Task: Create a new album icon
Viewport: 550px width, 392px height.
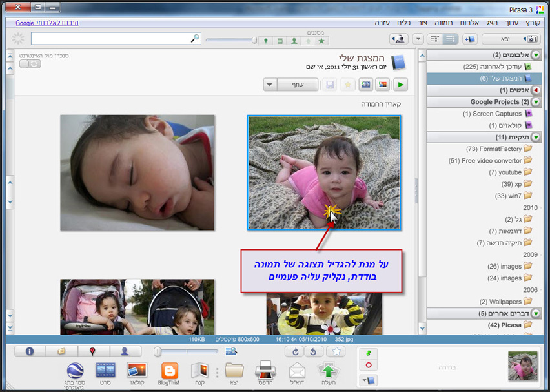Action: pyautogui.click(x=470, y=39)
